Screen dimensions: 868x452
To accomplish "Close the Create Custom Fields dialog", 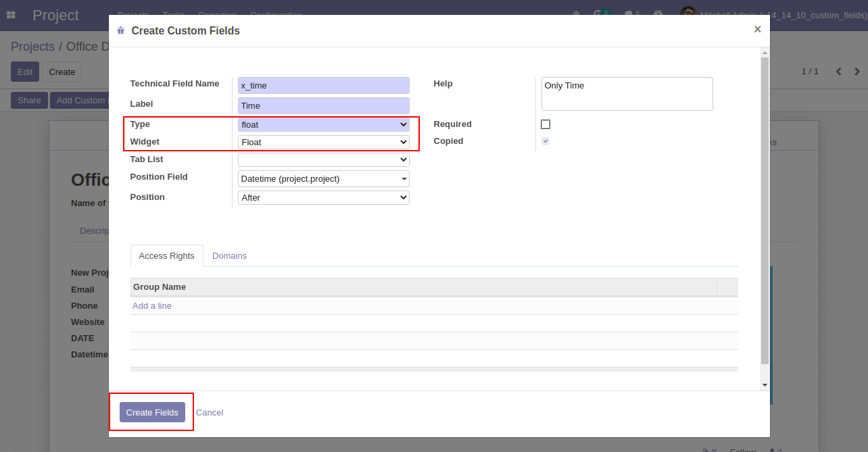I will (757, 29).
